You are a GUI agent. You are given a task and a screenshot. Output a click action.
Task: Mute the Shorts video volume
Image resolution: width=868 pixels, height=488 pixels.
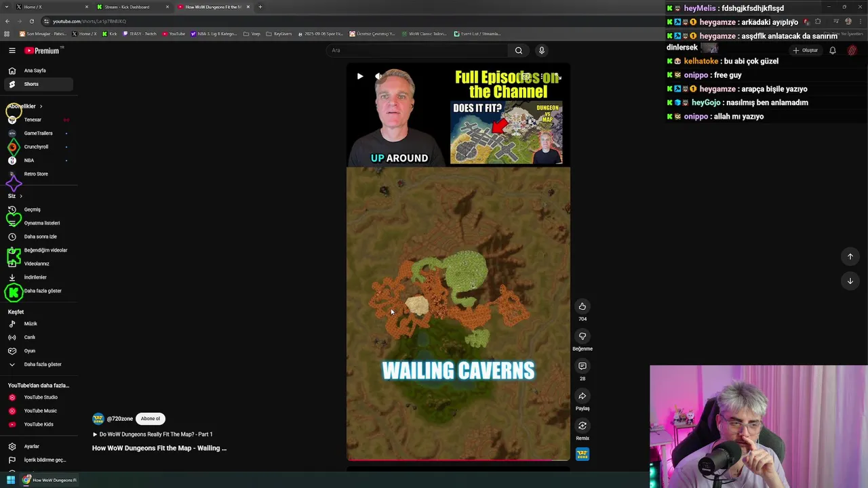[379, 77]
